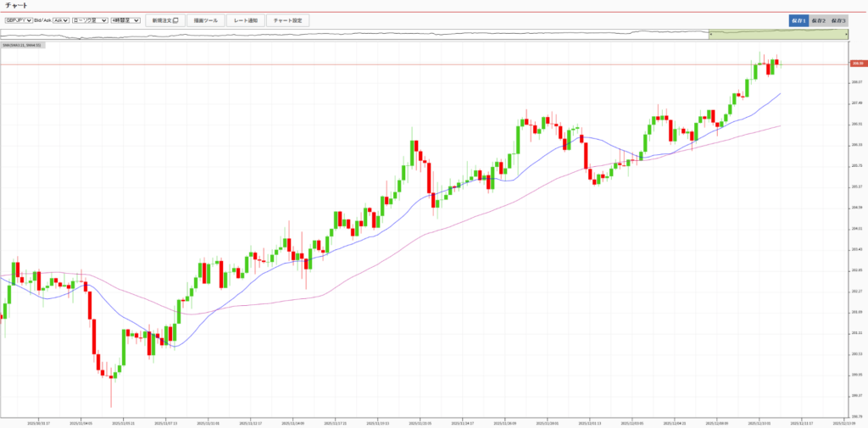Click the 新規注文 new order button
The image size is (868, 428).
click(164, 19)
